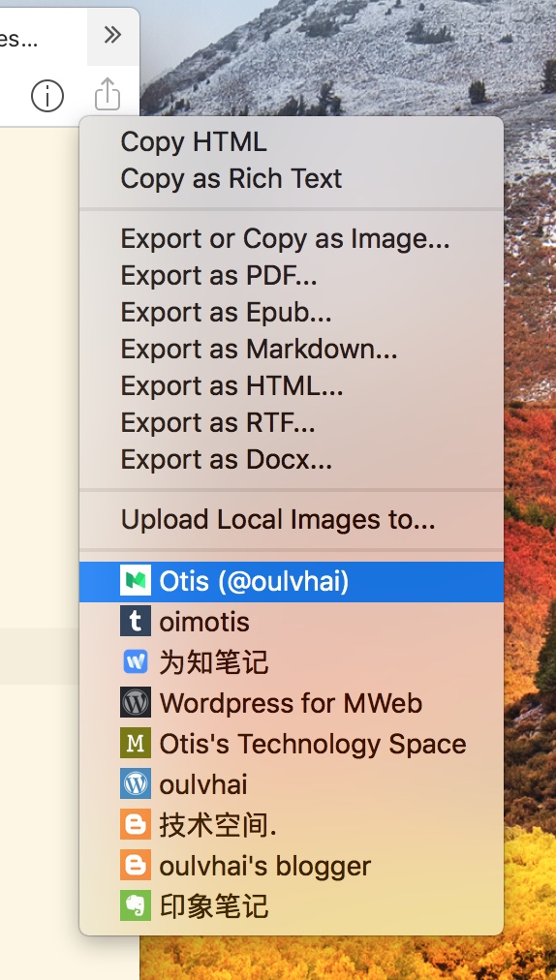Open the info circle icon
Screen dimensions: 556x980
tap(47, 96)
